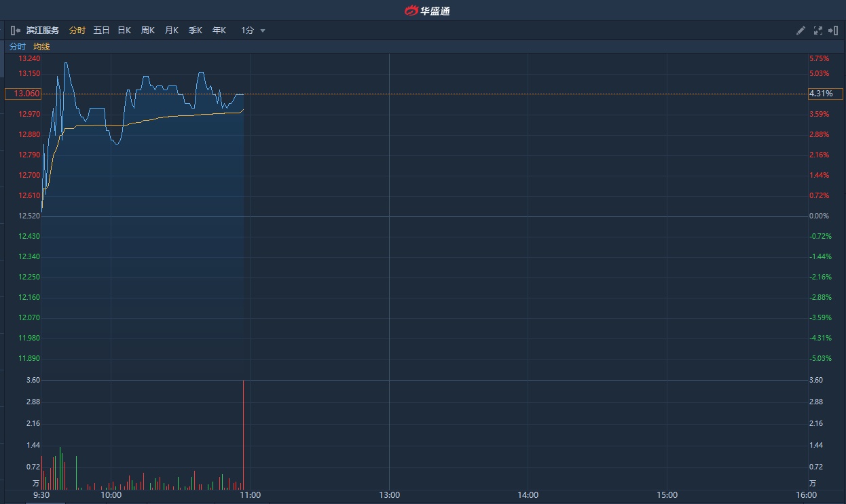Click the 13.240 top price axis label
The width and height of the screenshot is (846, 504).
tap(29, 59)
